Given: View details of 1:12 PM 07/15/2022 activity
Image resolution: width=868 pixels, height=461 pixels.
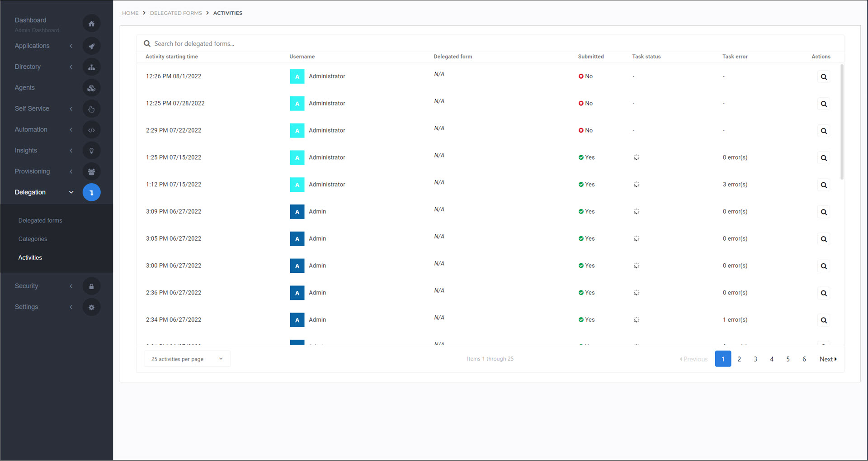Looking at the screenshot, I should (x=824, y=185).
